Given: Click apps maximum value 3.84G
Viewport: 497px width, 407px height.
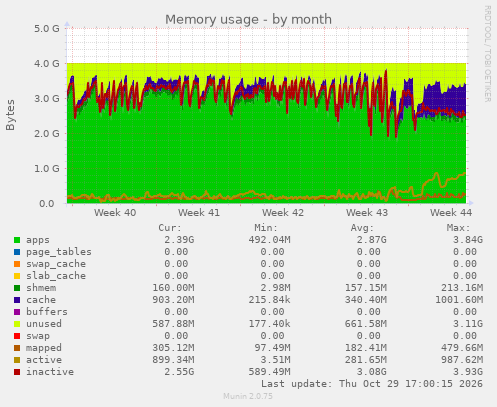Looking at the screenshot, I should [x=468, y=240].
